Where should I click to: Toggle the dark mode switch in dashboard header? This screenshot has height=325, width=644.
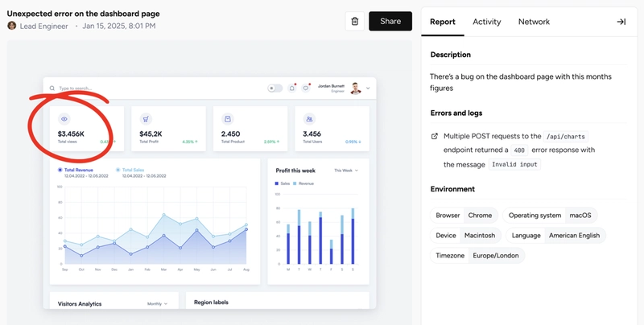(275, 88)
